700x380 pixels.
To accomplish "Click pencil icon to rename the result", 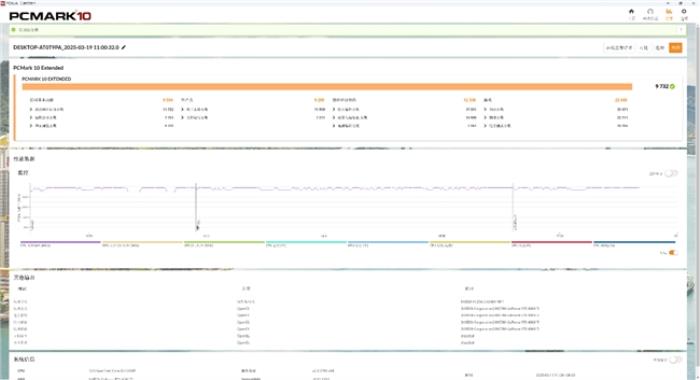I will (124, 47).
